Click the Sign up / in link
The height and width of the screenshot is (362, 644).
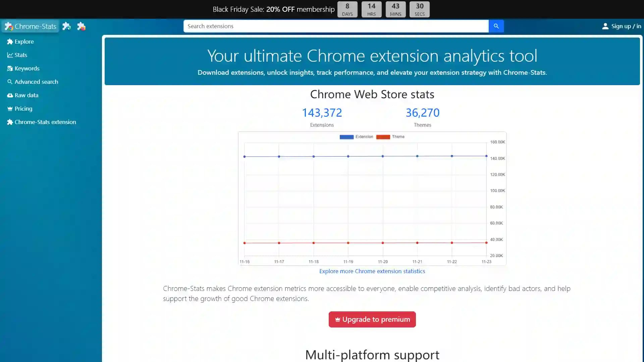pos(622,26)
